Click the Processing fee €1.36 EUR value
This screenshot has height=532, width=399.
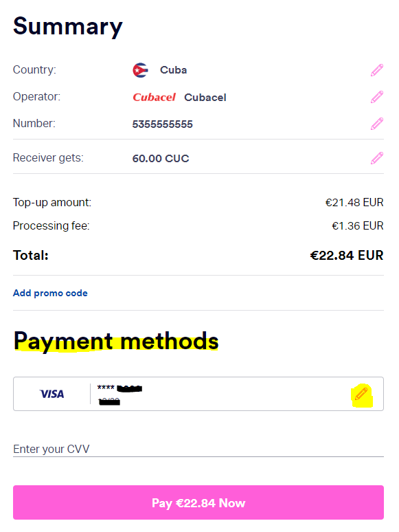pyautogui.click(x=357, y=226)
